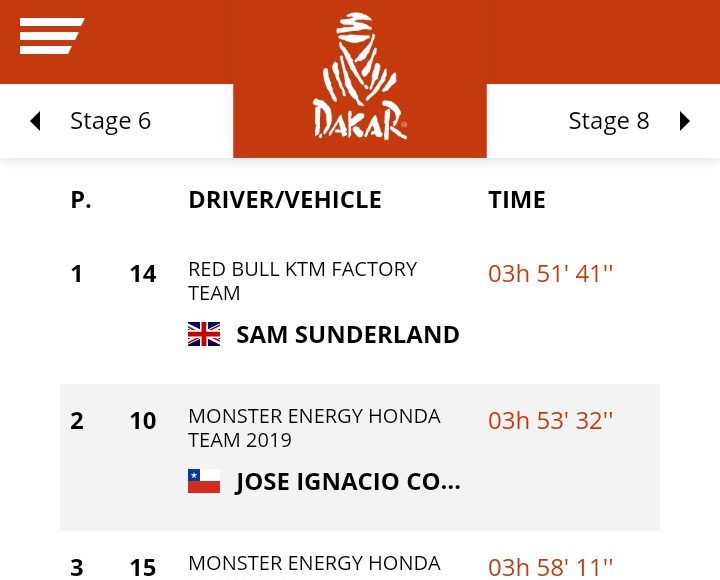Click the P. position column header
This screenshot has height=580, width=720.
[81, 200]
